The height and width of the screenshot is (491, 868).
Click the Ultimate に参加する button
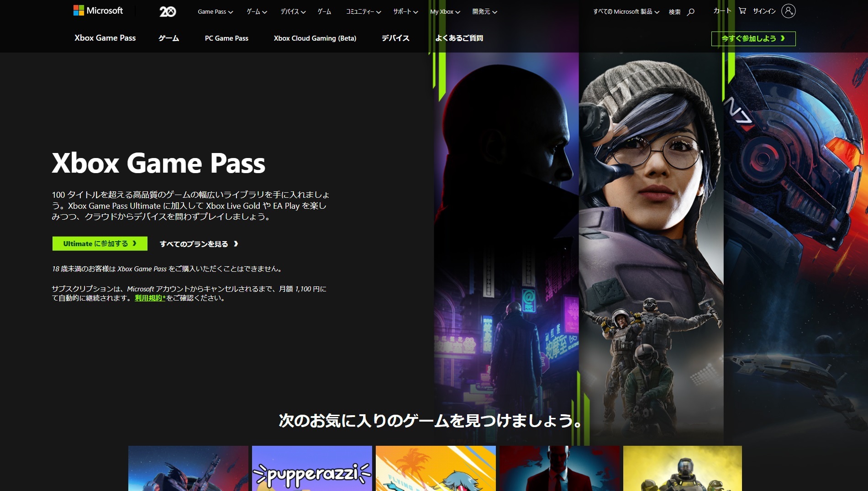(x=100, y=244)
